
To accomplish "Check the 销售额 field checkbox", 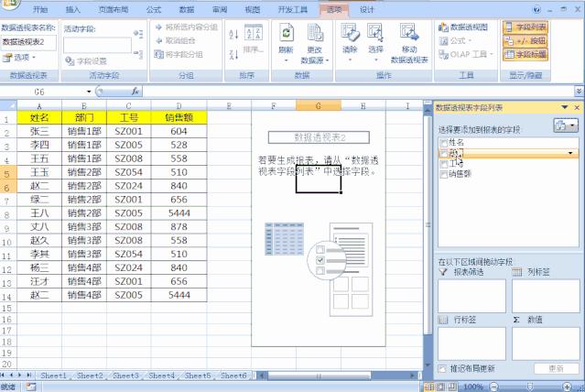I will pos(444,173).
